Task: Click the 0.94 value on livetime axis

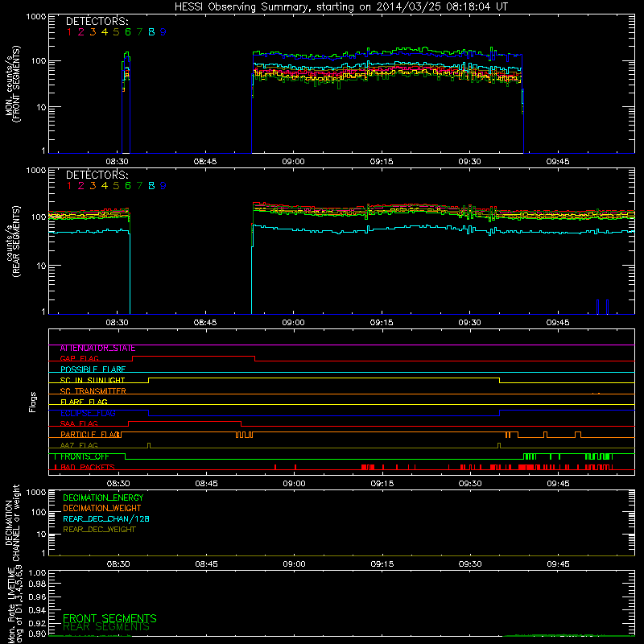Action: [x=37, y=610]
